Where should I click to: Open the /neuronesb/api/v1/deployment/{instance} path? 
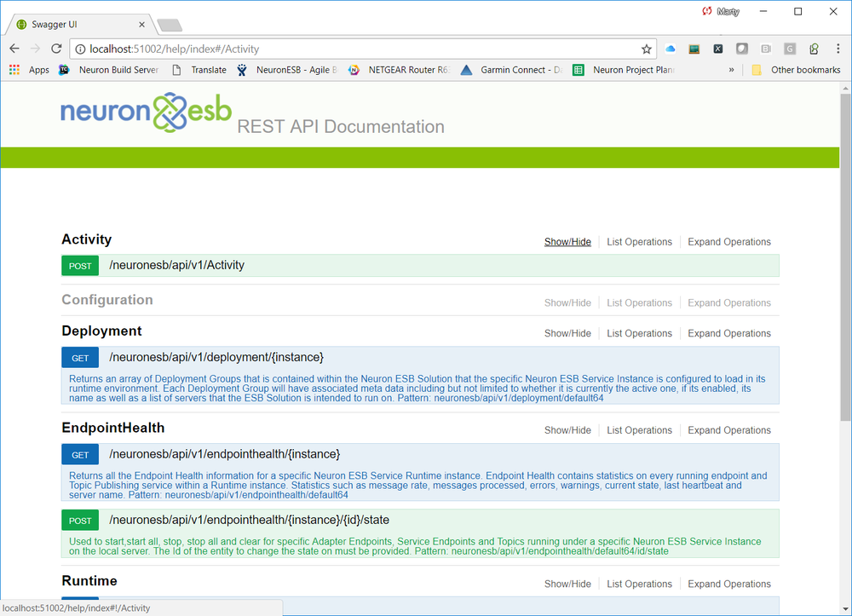pyautogui.click(x=216, y=358)
